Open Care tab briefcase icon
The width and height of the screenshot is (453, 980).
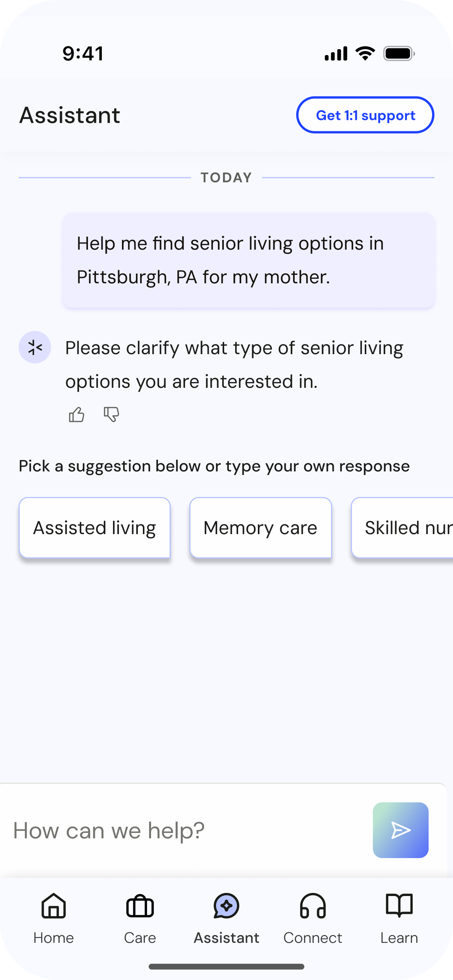click(140, 906)
